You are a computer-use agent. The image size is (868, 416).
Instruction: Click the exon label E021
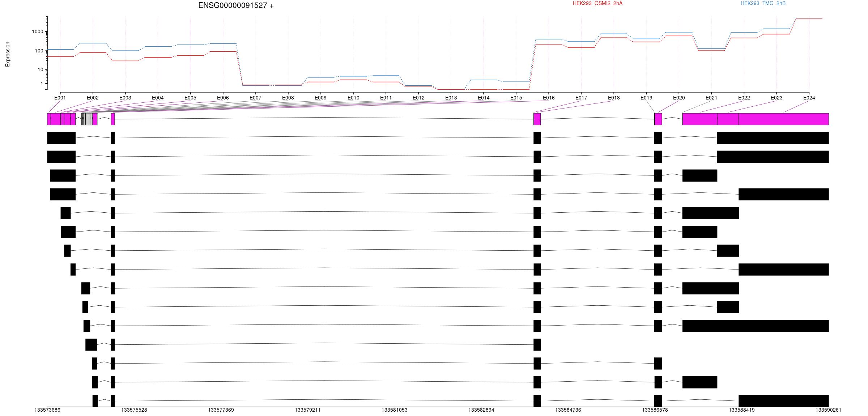click(x=711, y=98)
